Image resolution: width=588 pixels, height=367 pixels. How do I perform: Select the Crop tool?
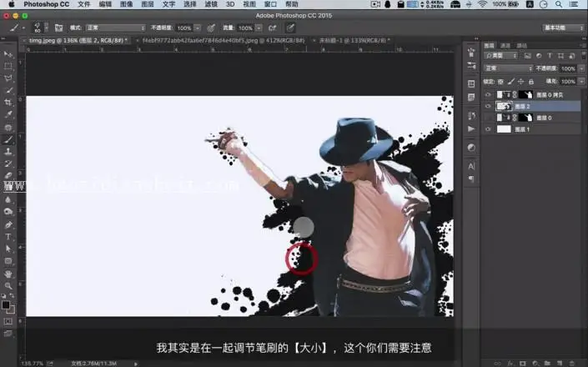8,103
